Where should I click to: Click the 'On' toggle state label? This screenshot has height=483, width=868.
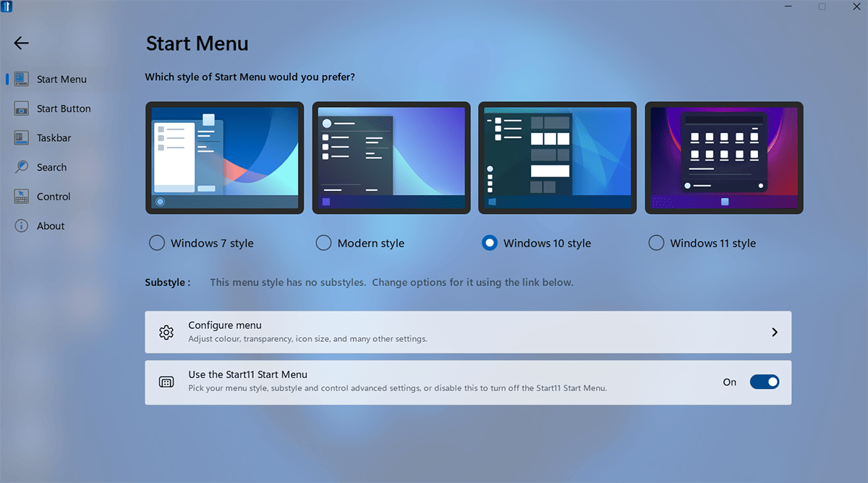click(730, 382)
